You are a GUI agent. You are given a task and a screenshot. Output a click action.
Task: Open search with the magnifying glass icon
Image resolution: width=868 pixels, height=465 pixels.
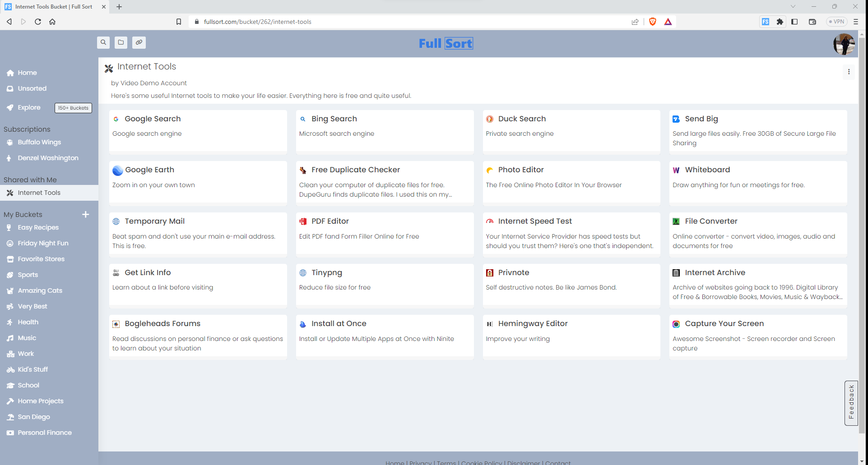pos(103,42)
